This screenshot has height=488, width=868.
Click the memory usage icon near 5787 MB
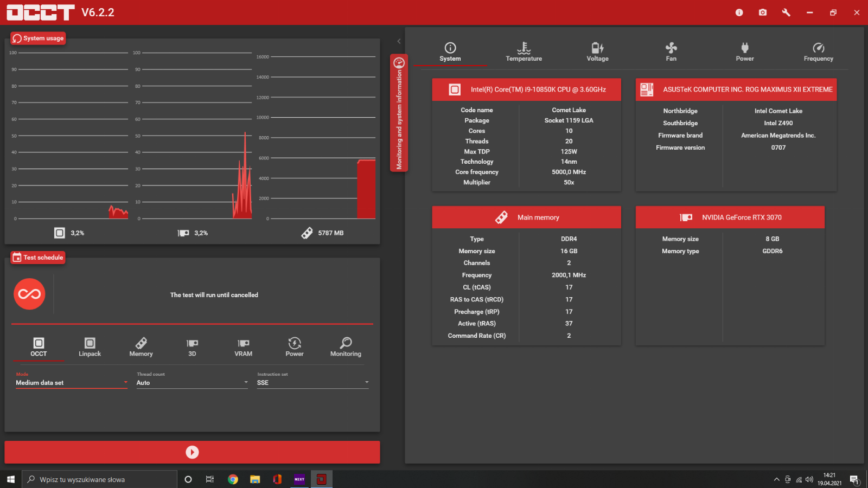307,233
